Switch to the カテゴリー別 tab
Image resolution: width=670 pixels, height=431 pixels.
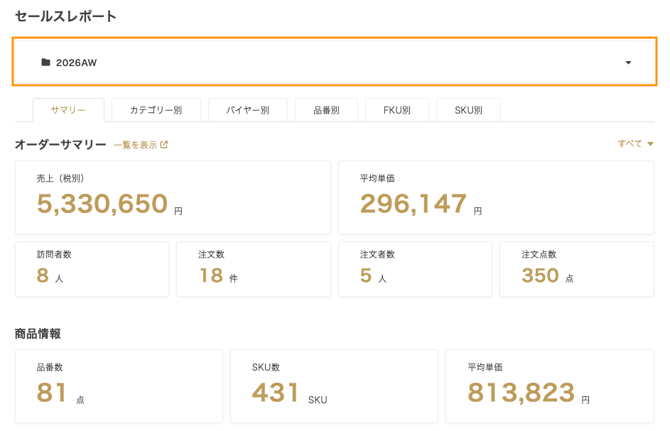(156, 110)
